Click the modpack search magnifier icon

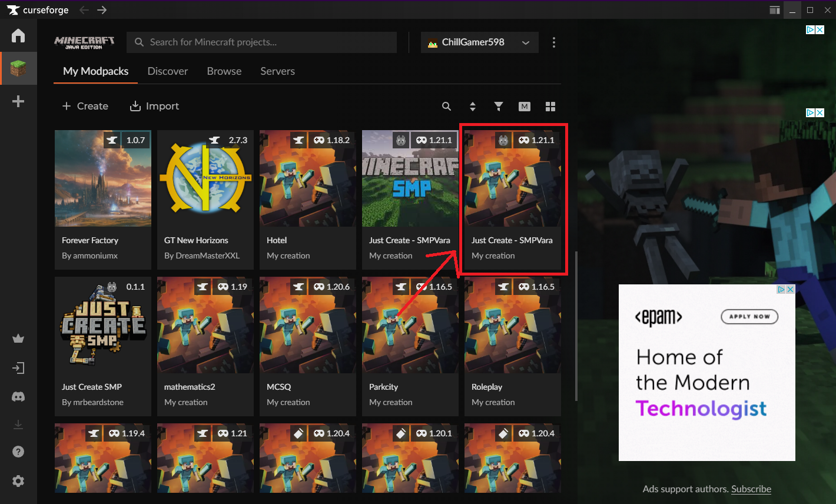tap(446, 107)
